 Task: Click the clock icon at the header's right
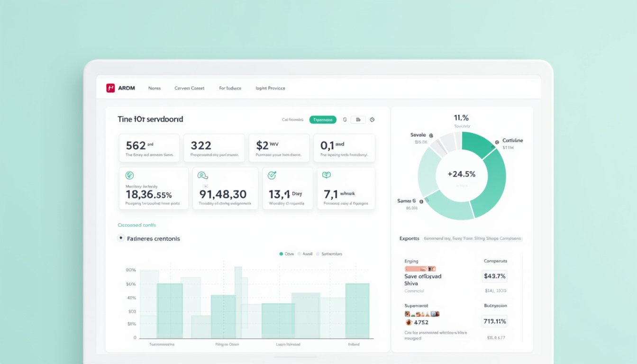click(x=372, y=119)
